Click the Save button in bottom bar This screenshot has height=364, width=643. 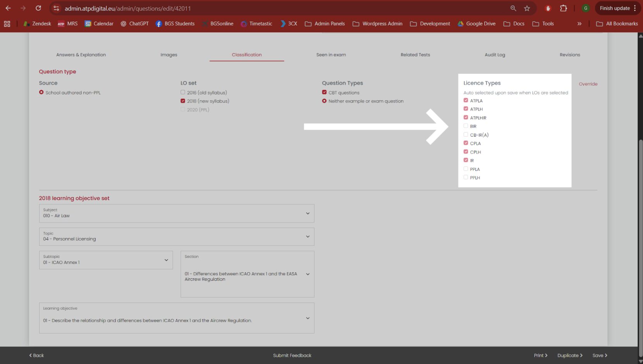click(x=600, y=355)
